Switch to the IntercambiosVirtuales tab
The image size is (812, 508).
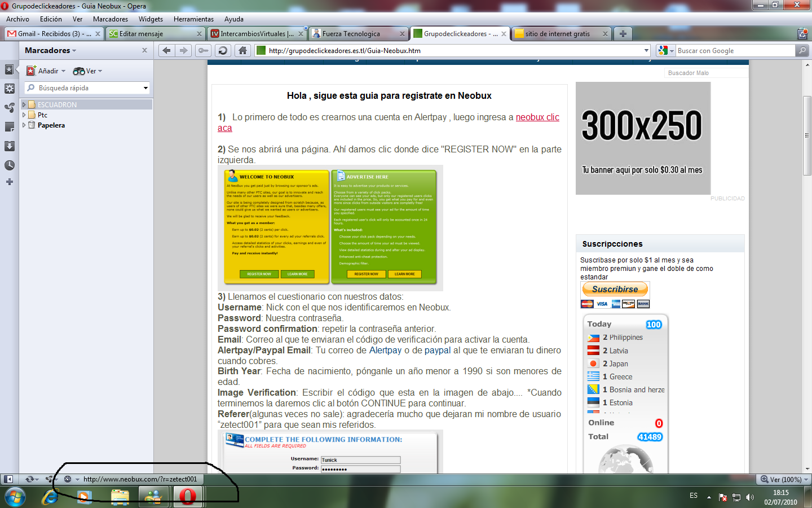tap(257, 34)
